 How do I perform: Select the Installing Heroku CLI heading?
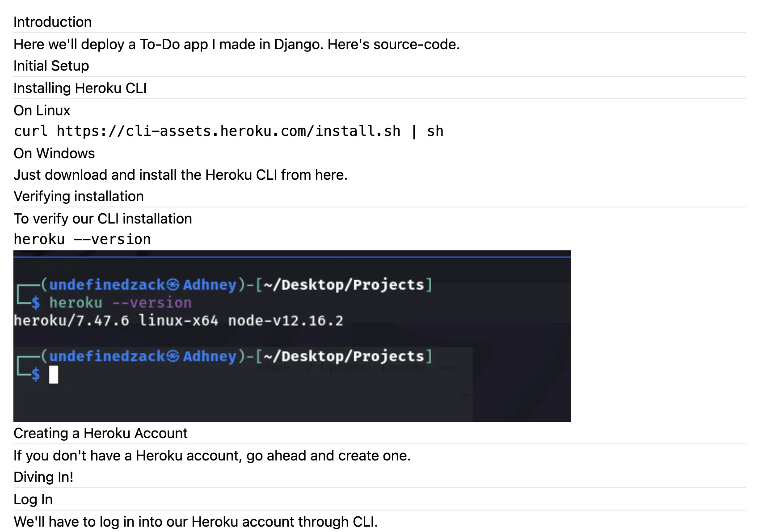[x=80, y=88]
